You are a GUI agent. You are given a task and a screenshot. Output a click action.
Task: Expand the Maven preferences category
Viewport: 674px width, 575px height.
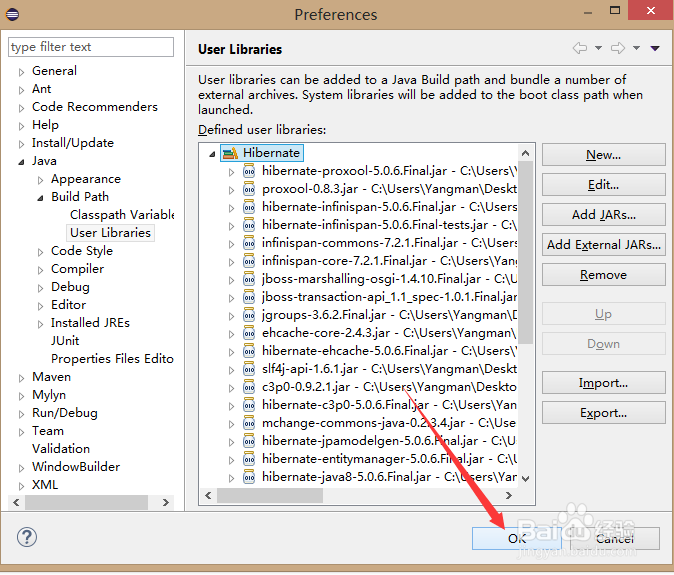[21, 378]
